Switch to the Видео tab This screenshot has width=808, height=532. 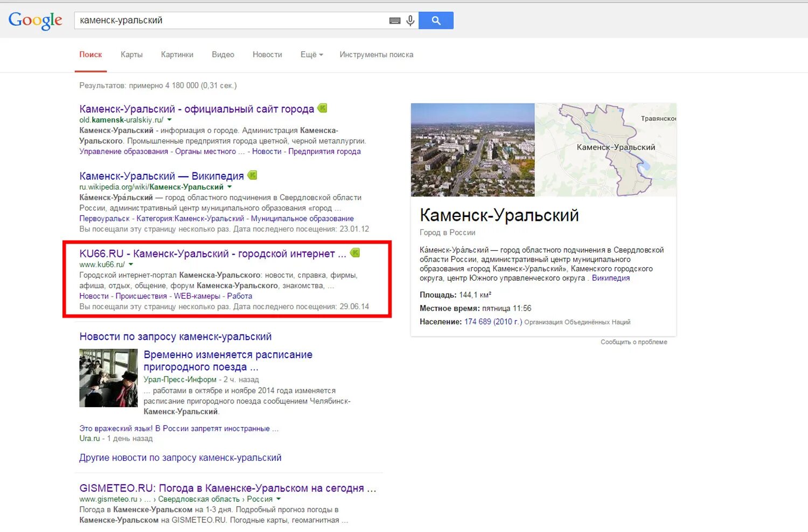tap(223, 54)
